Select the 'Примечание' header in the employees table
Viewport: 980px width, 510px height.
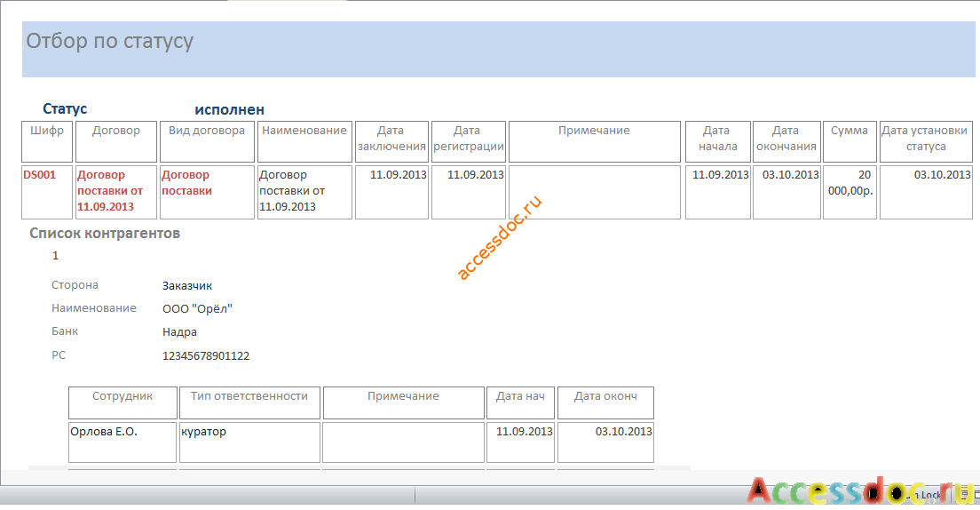pos(403,403)
